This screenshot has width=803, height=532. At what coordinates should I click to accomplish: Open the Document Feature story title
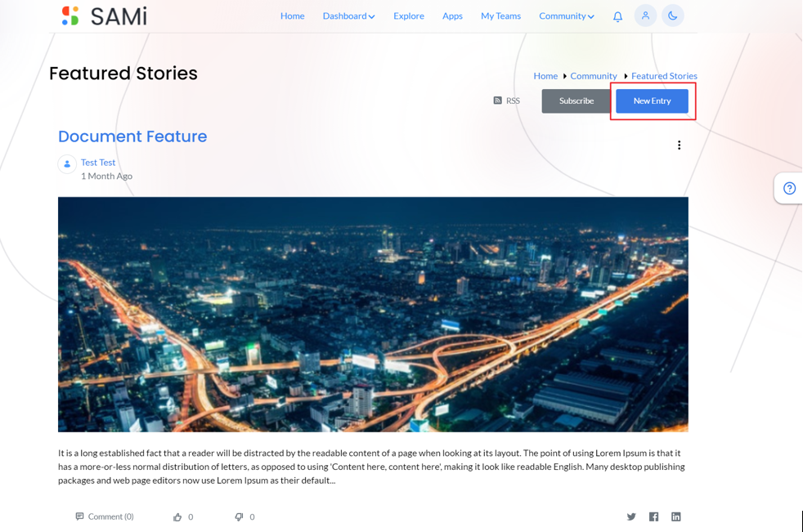132,136
